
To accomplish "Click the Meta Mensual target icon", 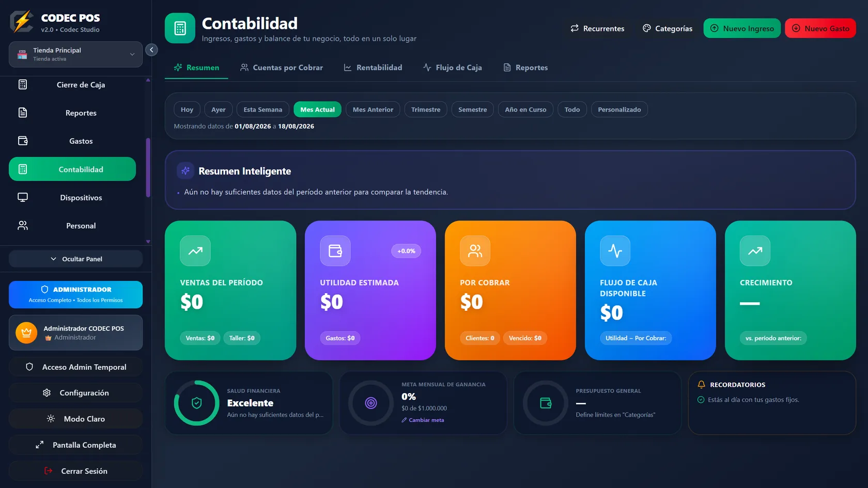I will pyautogui.click(x=371, y=403).
